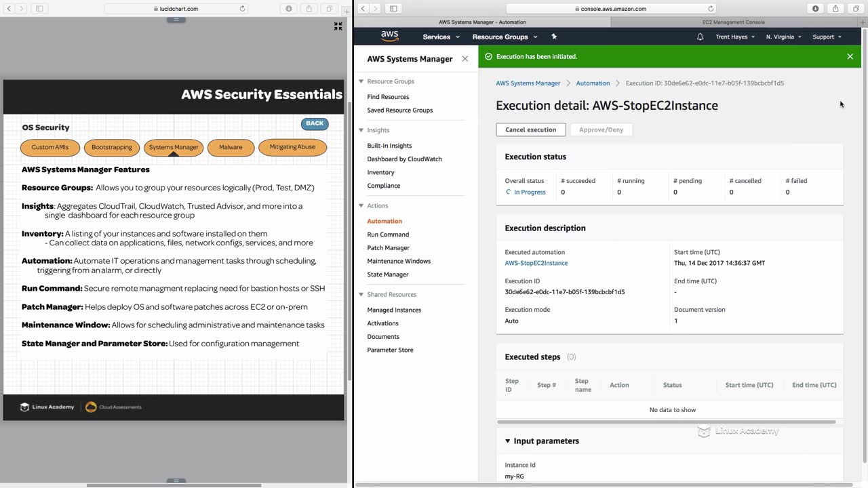Collapse the Insights sidebar section
This screenshot has height=488, width=868.
click(361, 130)
